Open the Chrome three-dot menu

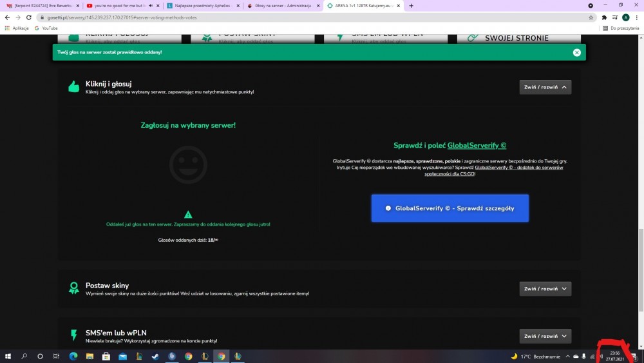click(637, 17)
